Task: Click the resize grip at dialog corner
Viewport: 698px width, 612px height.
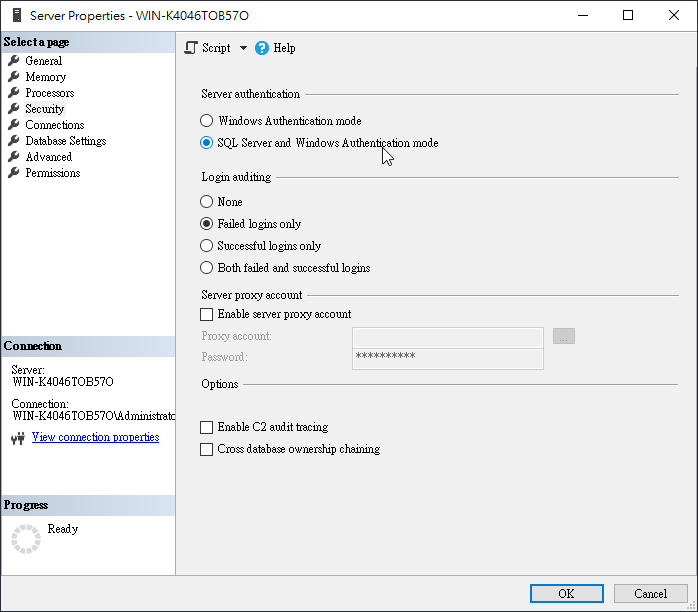Action: click(692, 606)
